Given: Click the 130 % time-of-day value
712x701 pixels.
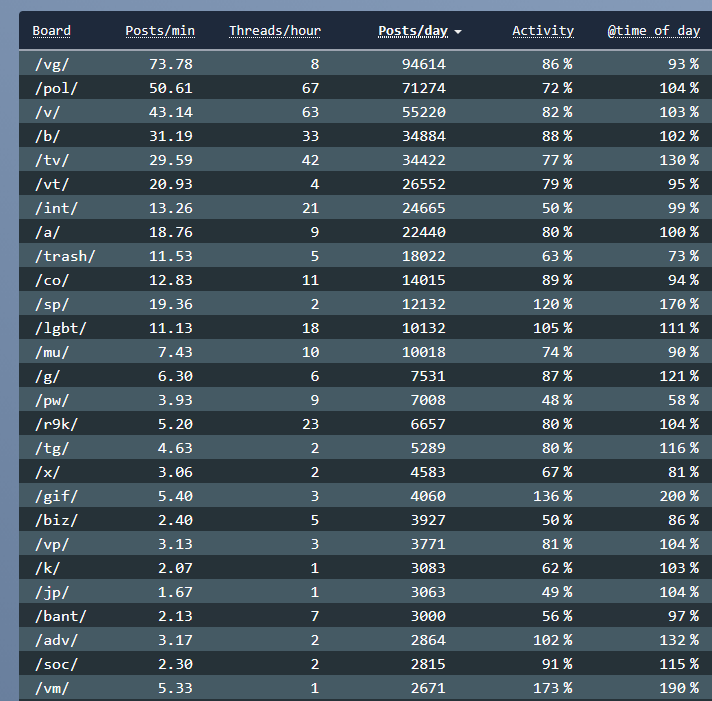Looking at the screenshot, I should click(x=679, y=160).
